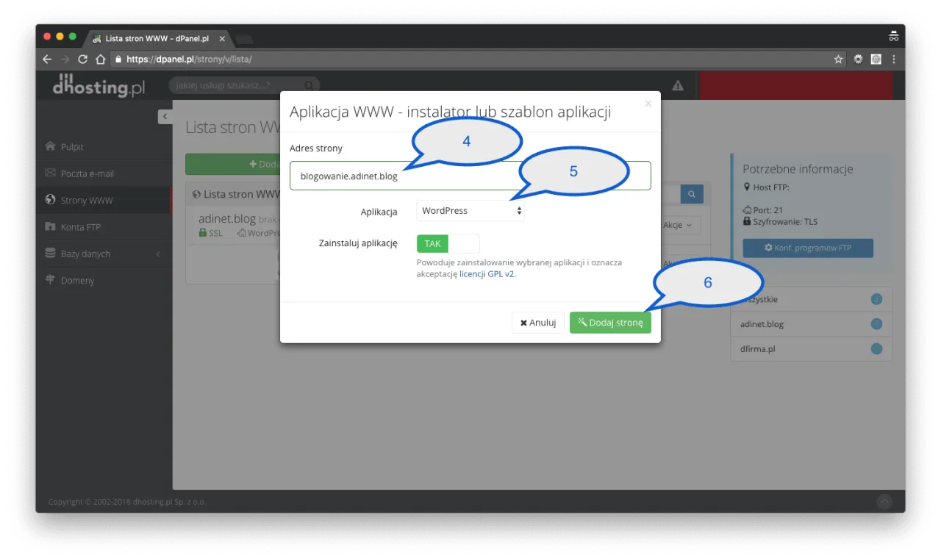Open the browser home page icon
The height and width of the screenshot is (560, 941).
pos(100,60)
